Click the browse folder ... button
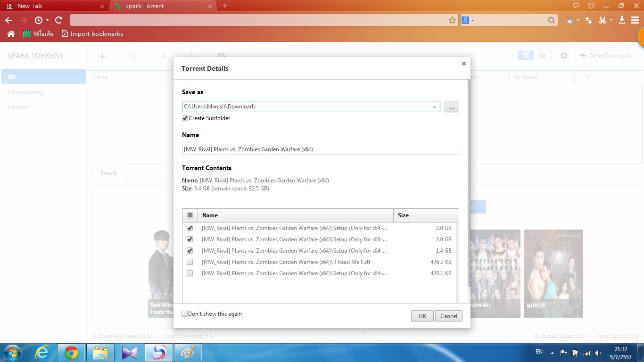 coord(452,107)
